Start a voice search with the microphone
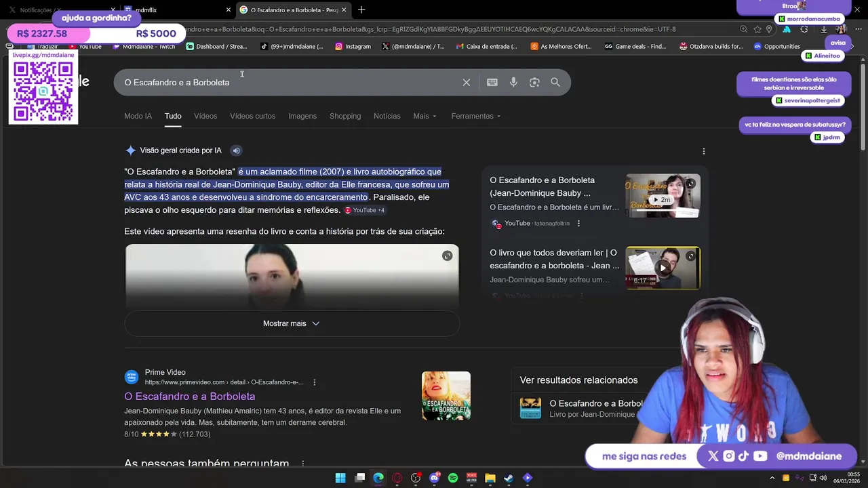The width and height of the screenshot is (868, 488). click(x=513, y=82)
